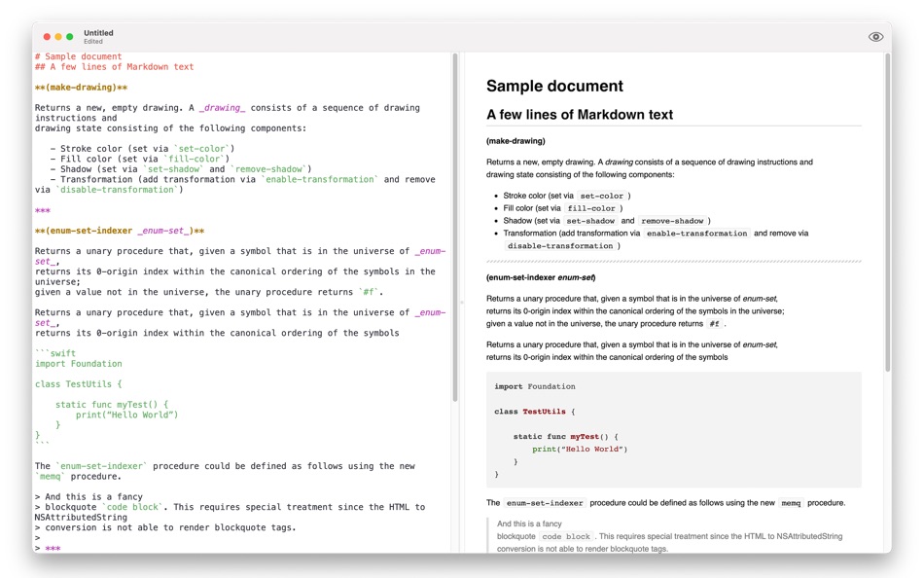Screen dimensions: 924x578
Task: Toggle the preview eye icon
Action: (x=875, y=37)
